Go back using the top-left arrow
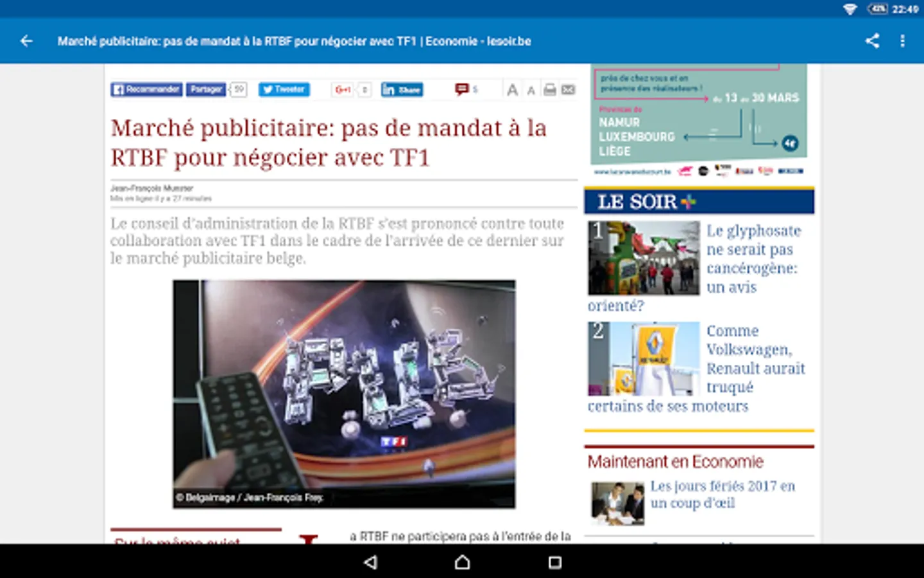Screen dimensions: 924x578 (26, 41)
